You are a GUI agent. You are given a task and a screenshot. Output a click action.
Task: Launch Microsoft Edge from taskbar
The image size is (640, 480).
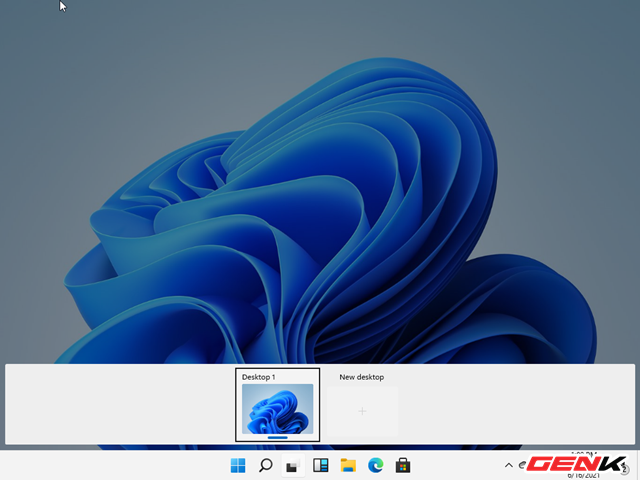coord(376,465)
